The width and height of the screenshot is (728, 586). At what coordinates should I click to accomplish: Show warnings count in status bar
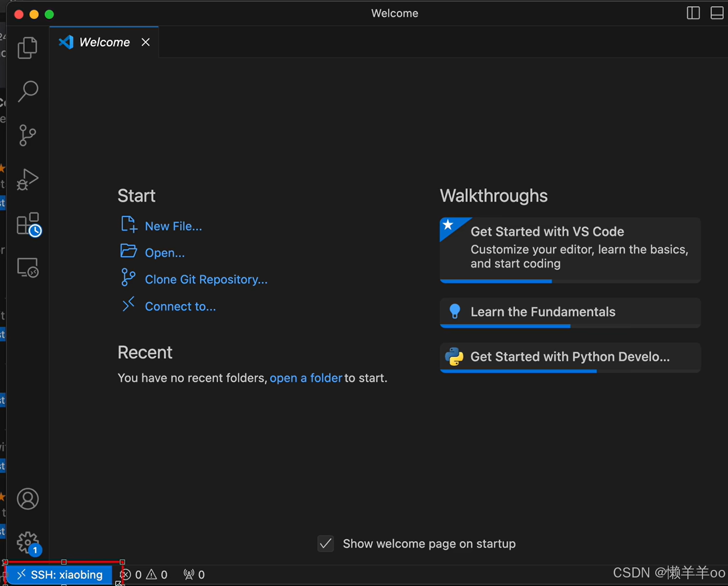click(157, 574)
